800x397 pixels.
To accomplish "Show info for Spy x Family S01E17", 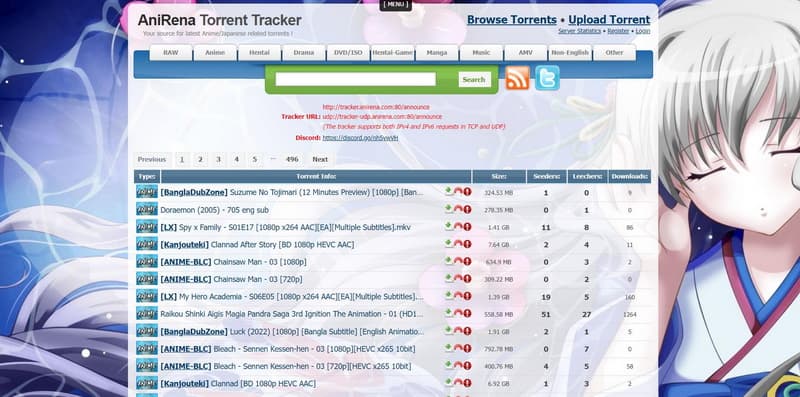I will [467, 227].
